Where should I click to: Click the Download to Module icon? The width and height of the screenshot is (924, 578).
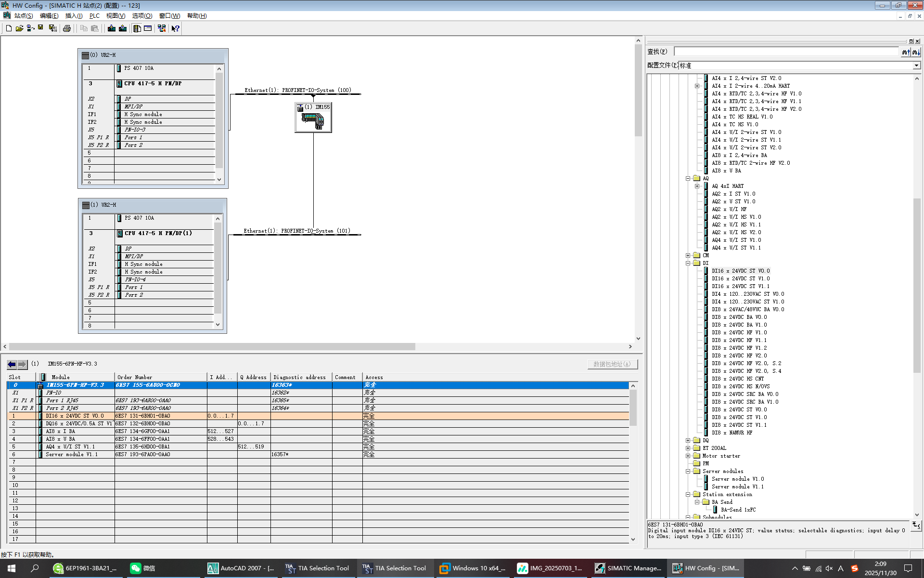coord(112,28)
